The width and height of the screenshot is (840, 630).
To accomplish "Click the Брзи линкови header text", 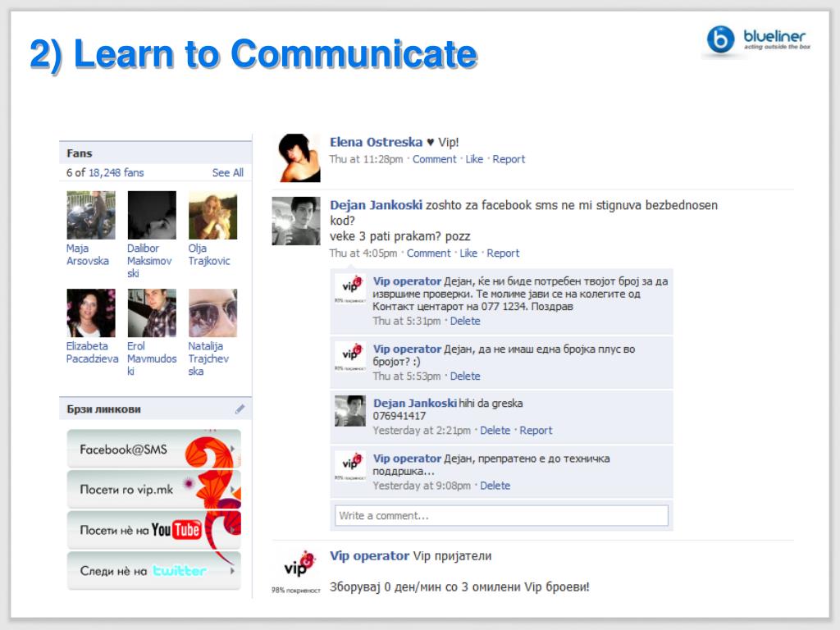I will [104, 409].
